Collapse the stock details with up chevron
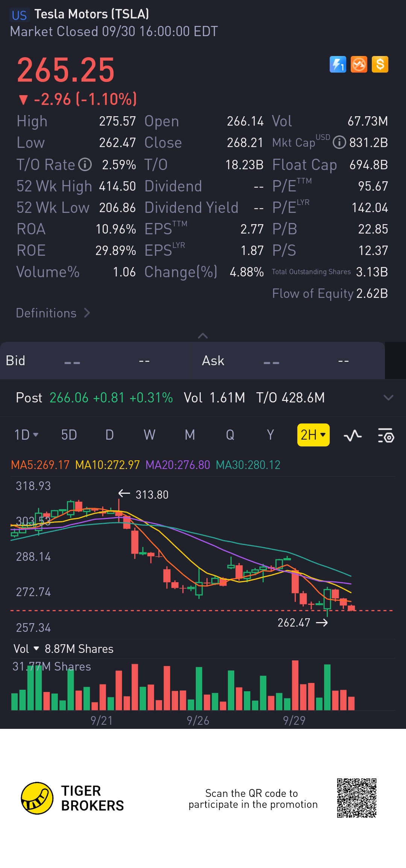 pos(203,335)
